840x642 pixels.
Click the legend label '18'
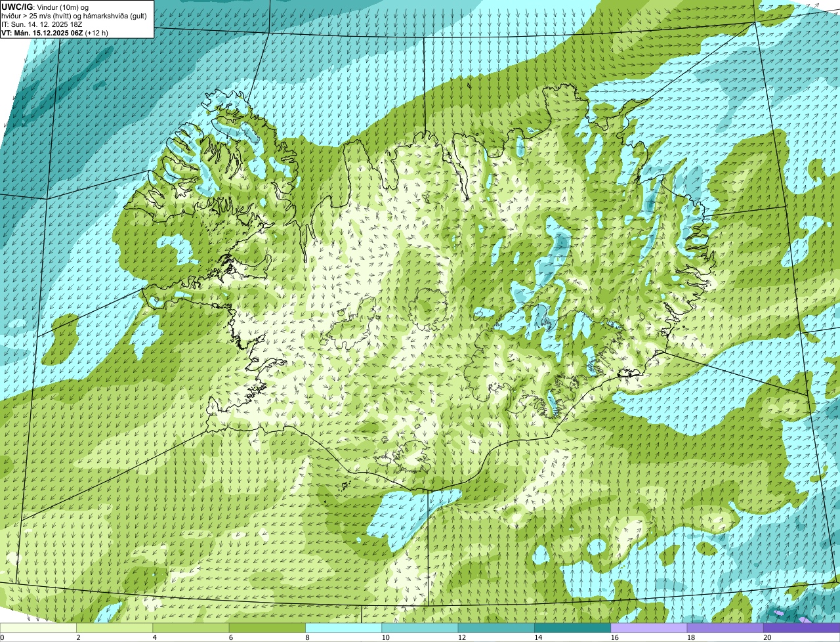coord(690,637)
